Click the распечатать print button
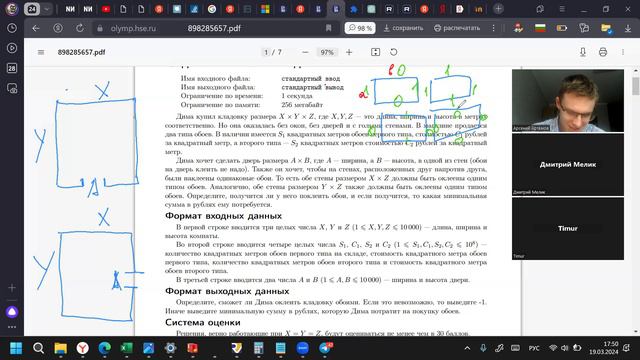The image size is (640, 360). (x=457, y=28)
